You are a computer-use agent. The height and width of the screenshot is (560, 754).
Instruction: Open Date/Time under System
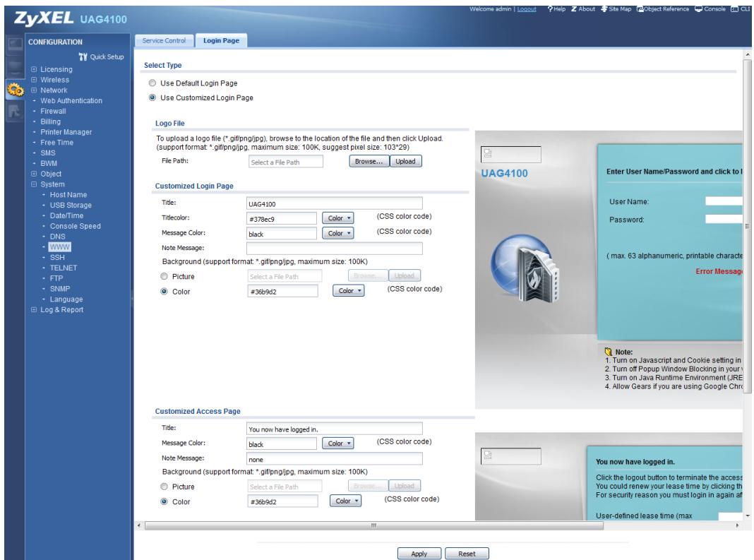tap(66, 216)
